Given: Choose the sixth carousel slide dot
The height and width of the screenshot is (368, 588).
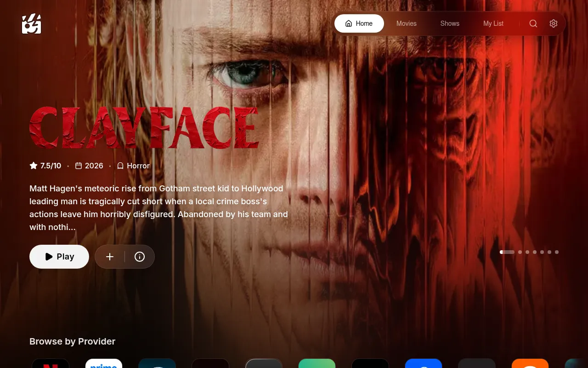Looking at the screenshot, I should [x=549, y=252].
